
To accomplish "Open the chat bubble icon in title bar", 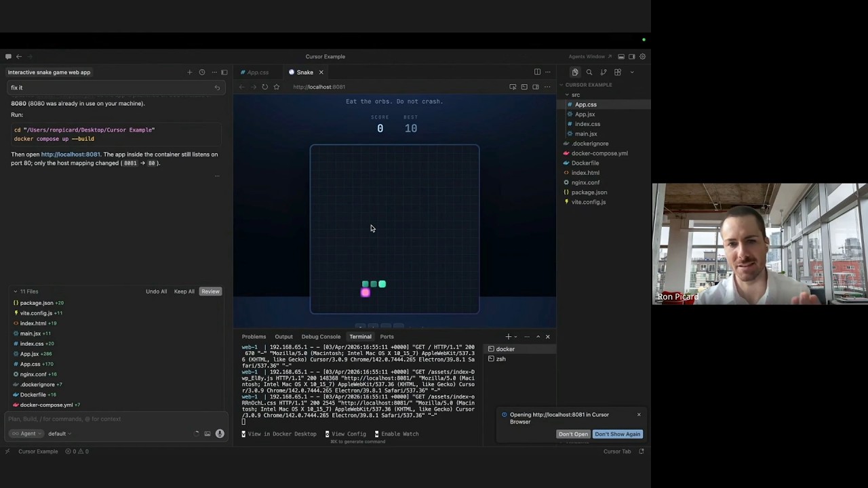I will (8, 57).
